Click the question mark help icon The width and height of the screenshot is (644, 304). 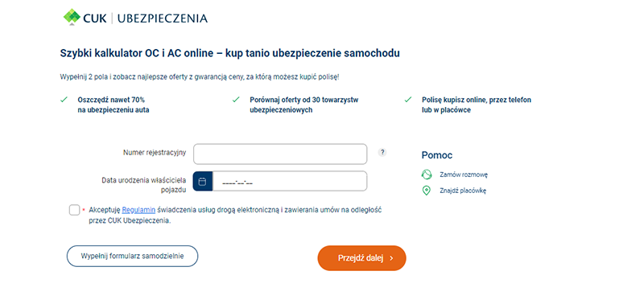point(382,152)
